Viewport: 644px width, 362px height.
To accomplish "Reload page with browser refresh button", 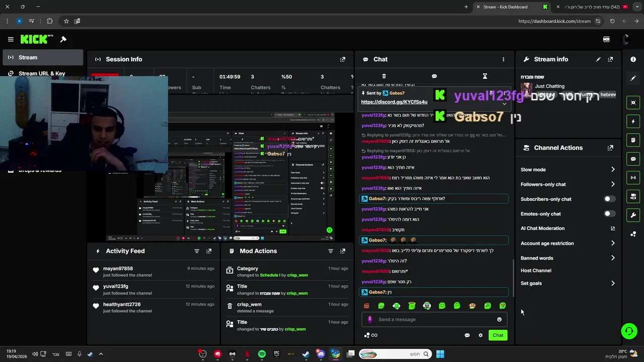I will pos(612,21).
